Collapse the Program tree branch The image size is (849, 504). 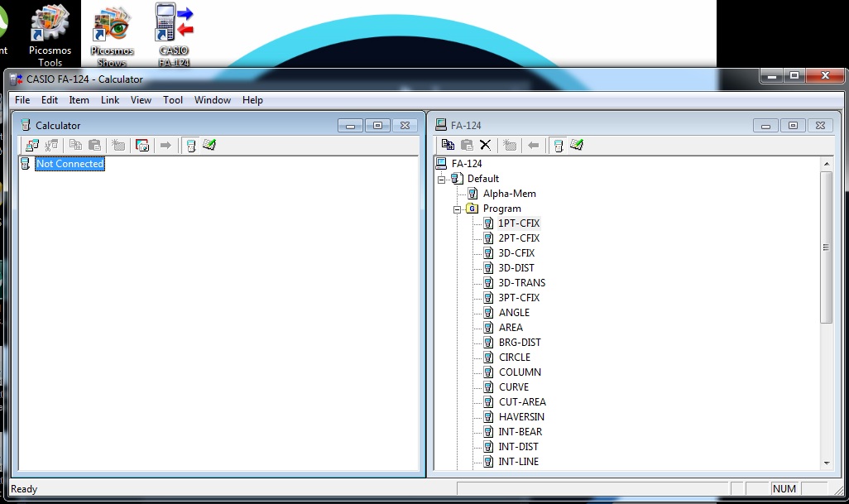click(x=456, y=208)
